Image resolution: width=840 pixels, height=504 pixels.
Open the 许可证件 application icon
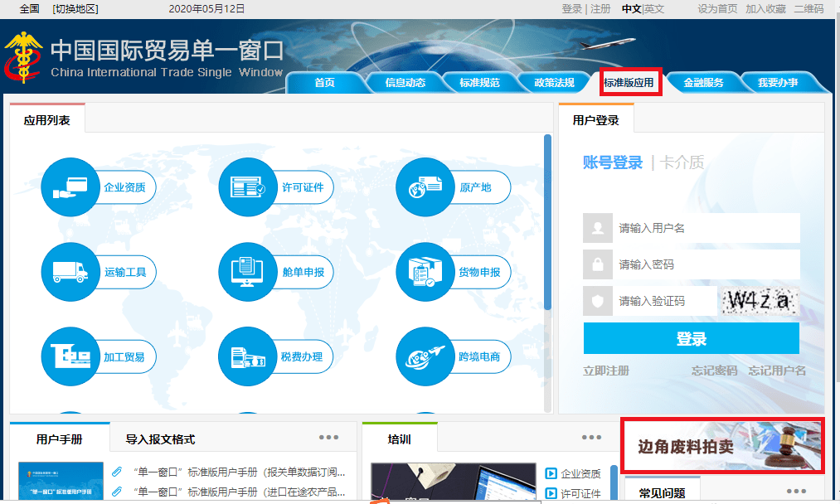coord(247,187)
